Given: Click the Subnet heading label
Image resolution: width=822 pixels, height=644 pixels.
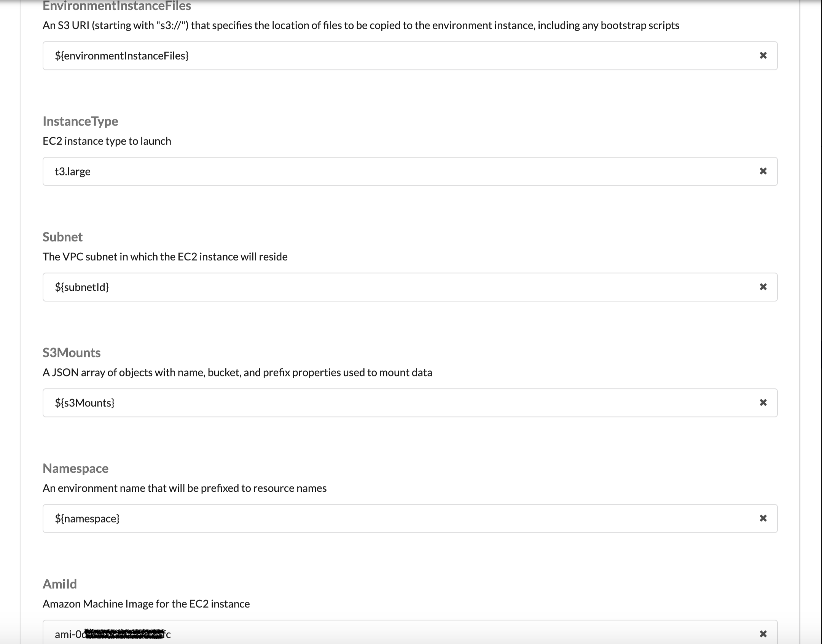Looking at the screenshot, I should 62,237.
